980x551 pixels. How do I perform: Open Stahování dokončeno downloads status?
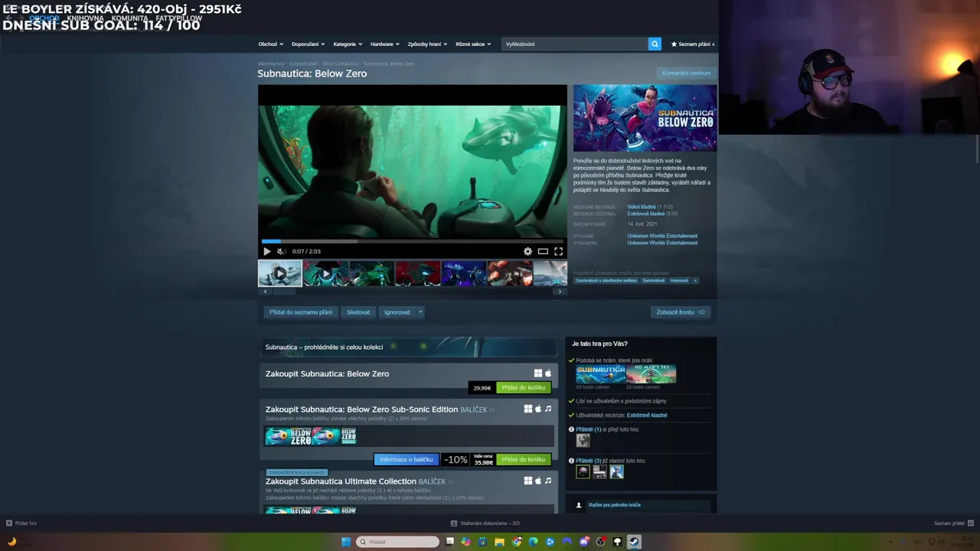click(x=485, y=523)
